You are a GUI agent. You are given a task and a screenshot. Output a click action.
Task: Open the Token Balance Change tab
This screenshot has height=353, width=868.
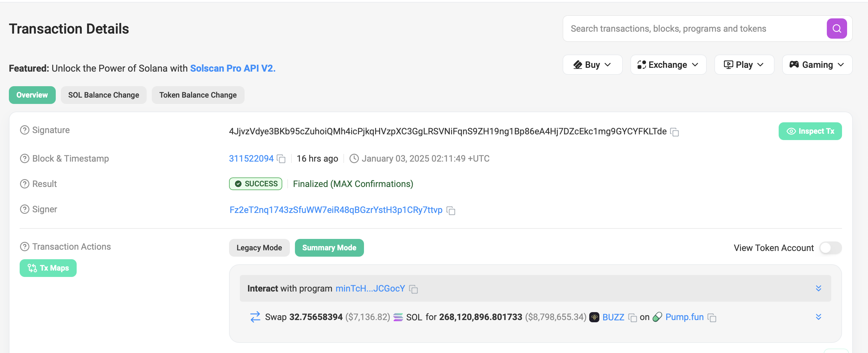click(198, 95)
